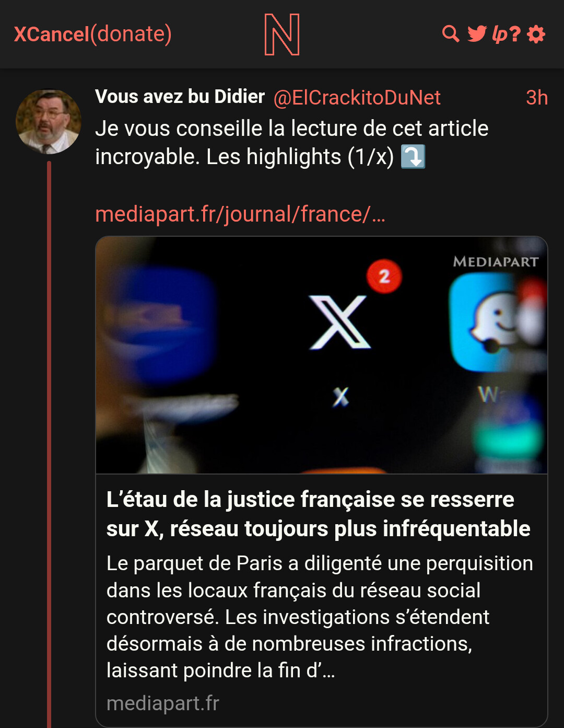The width and height of the screenshot is (564, 728).
Task: Open the @ElCrackitoDuNet handle
Action: [x=357, y=98]
